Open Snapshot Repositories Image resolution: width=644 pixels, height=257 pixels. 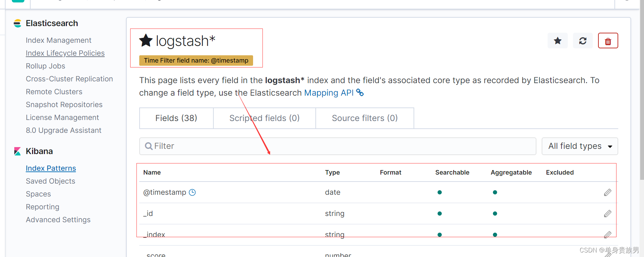(64, 105)
